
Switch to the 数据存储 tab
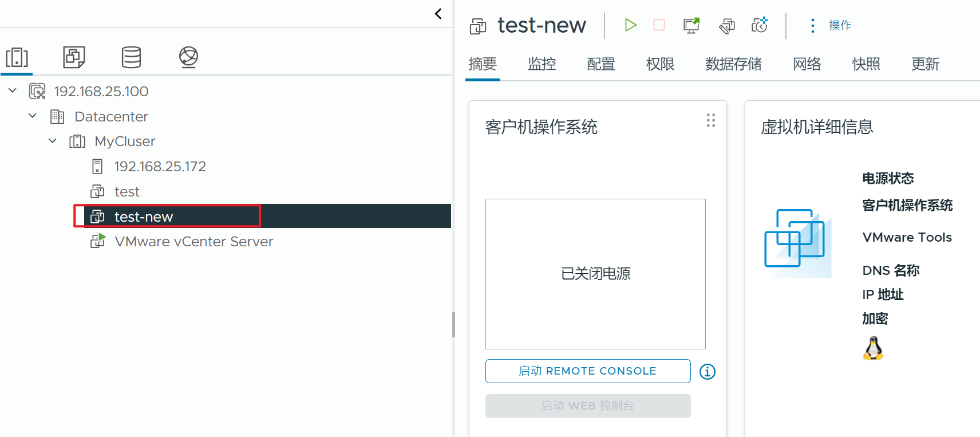click(x=733, y=64)
